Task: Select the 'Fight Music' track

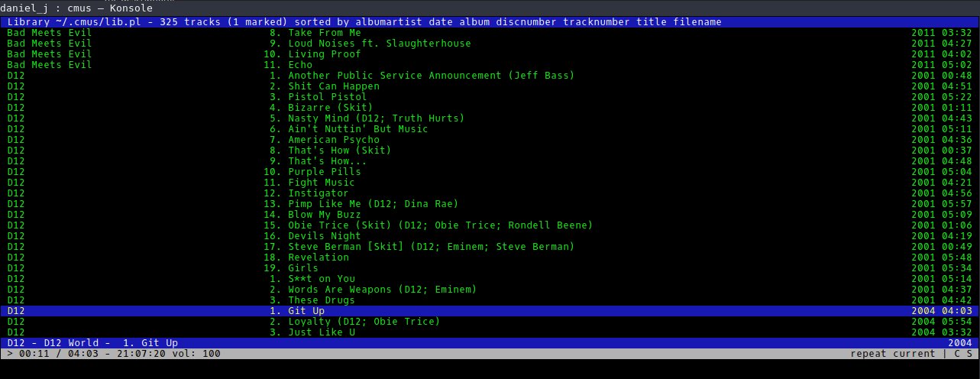Action: pos(490,183)
